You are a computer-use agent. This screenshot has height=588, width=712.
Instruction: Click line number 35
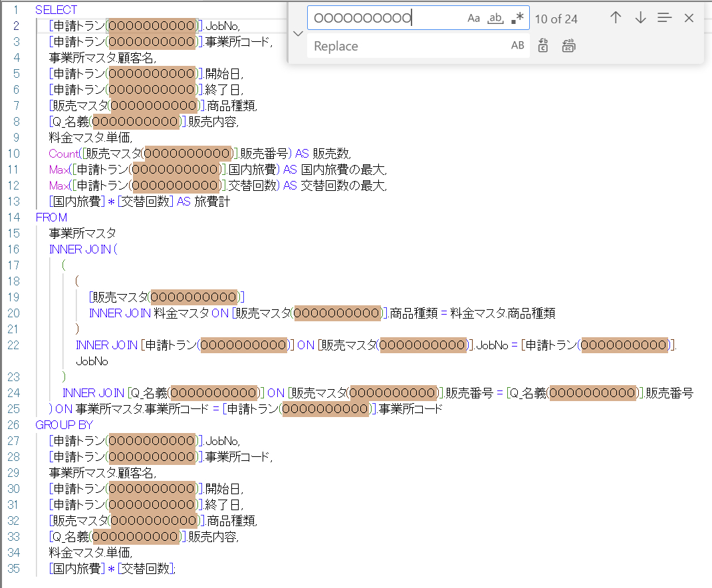pos(13,569)
